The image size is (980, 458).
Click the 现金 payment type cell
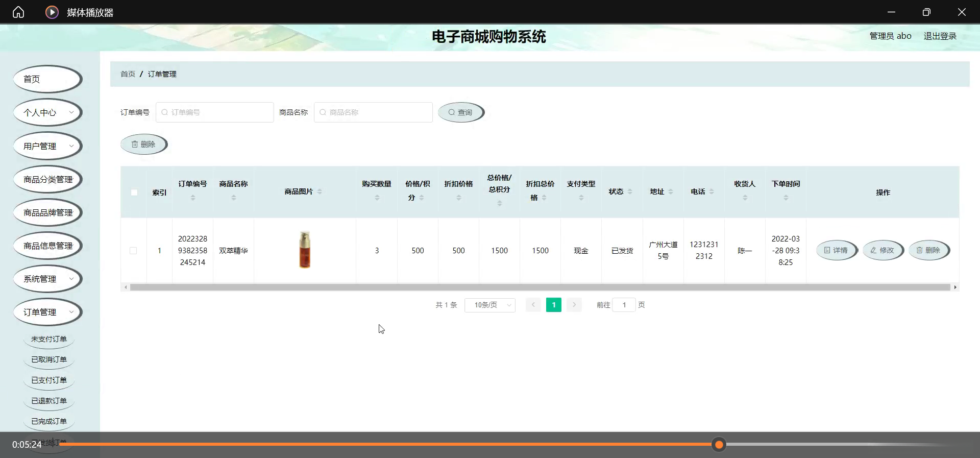(x=581, y=251)
